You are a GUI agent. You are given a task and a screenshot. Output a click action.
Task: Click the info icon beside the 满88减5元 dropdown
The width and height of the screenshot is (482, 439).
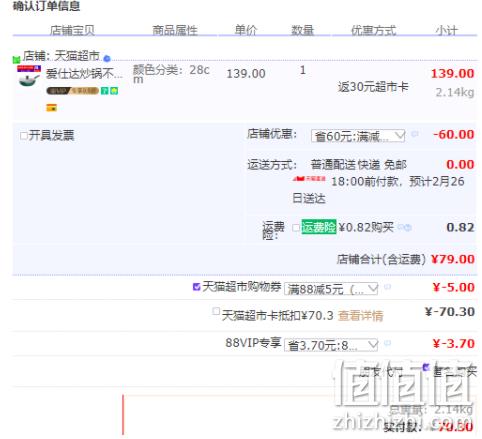pos(387,287)
